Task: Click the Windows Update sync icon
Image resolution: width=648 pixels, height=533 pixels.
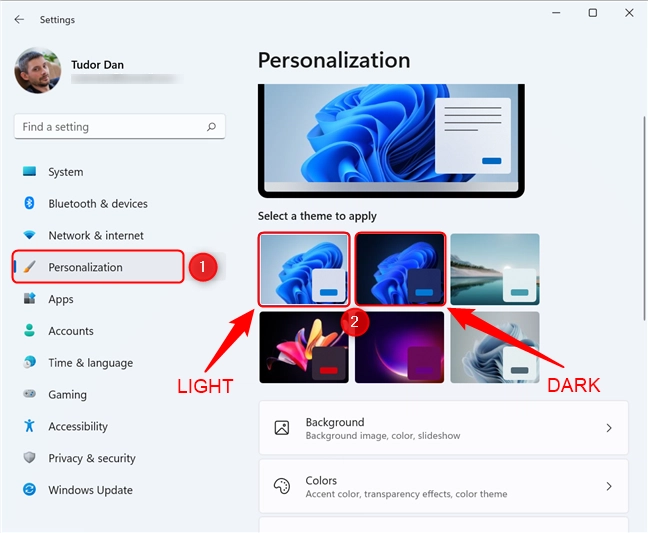Action: (29, 490)
